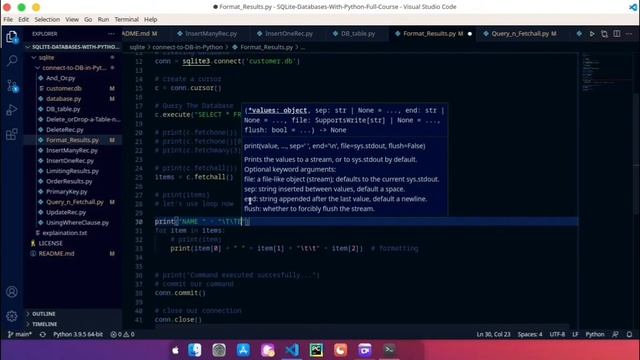Screen dimensions: 640x360
Task: Open the View menu
Action: coord(72,19)
